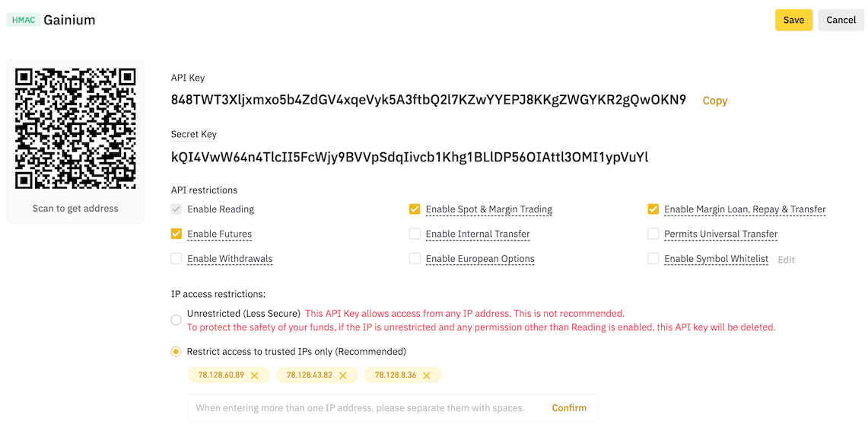Viewport: 868px width, 431px height.
Task: Select Unrestricted (Less Secure) IP access
Action: (x=176, y=320)
